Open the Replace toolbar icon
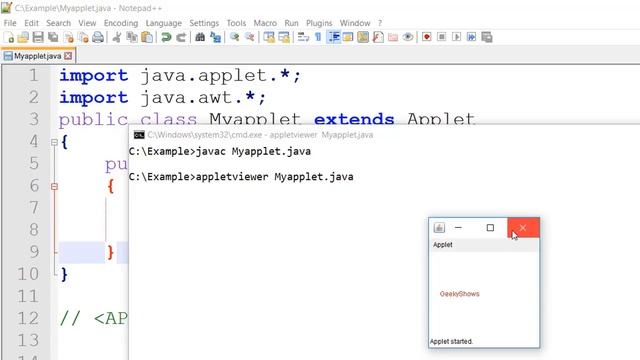640x360 pixels. point(215,38)
